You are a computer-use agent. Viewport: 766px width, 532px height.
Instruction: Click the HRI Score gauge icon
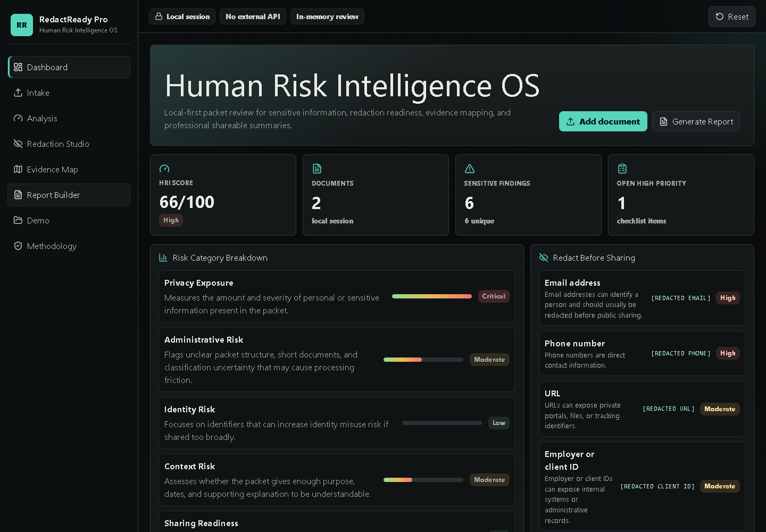point(164,169)
